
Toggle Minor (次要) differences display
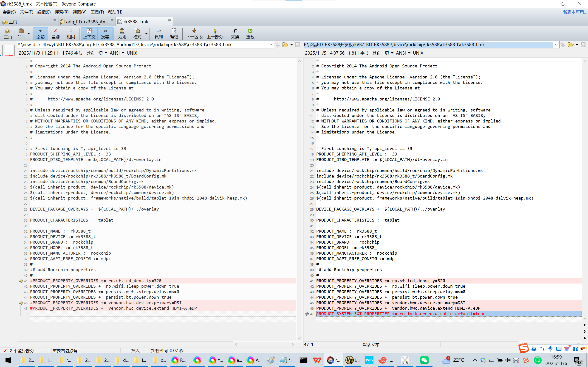(105, 33)
